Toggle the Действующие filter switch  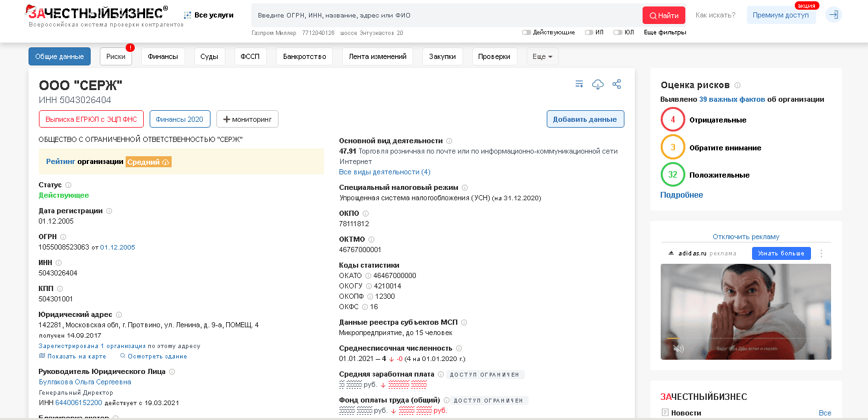526,32
